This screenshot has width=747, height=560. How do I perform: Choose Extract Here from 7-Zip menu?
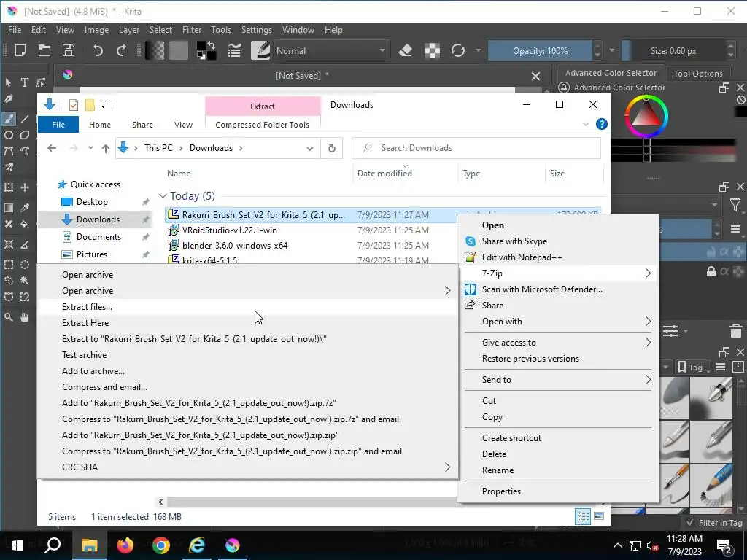[x=247, y=323]
